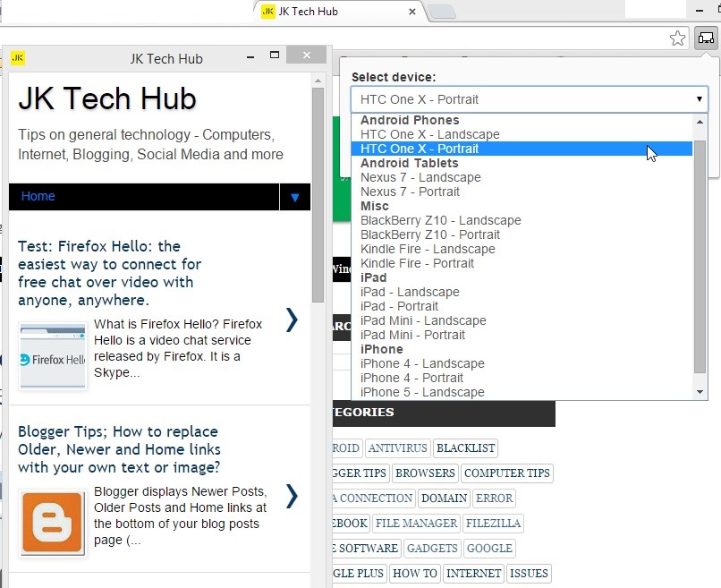The height and width of the screenshot is (588, 721).
Task: Click the JK favicon on the browser tab
Action: pos(268,11)
